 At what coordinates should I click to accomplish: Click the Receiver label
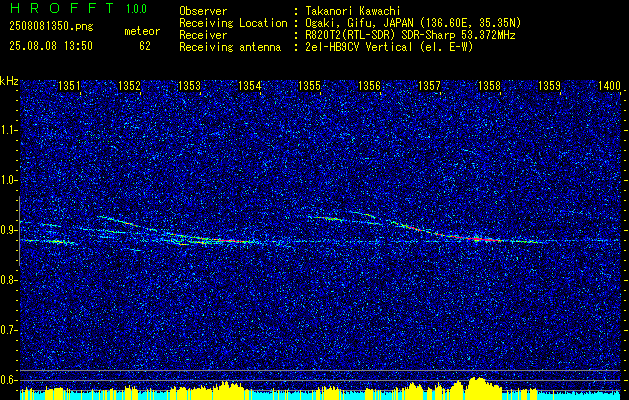[203, 35]
